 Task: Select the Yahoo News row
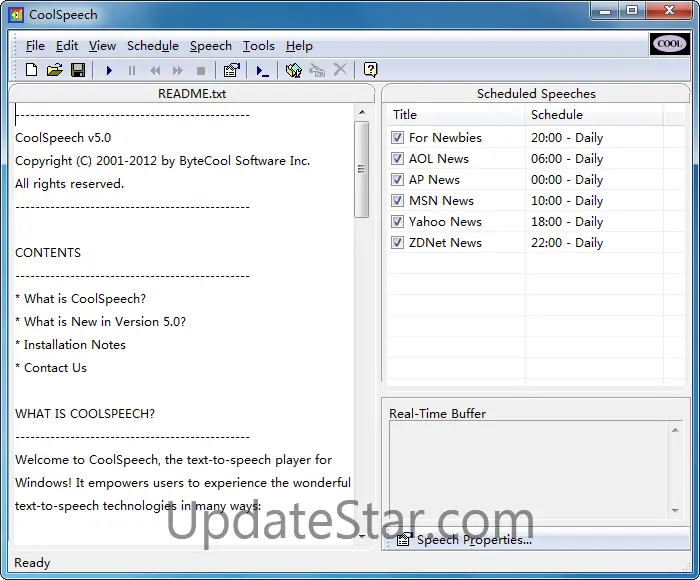[445, 222]
